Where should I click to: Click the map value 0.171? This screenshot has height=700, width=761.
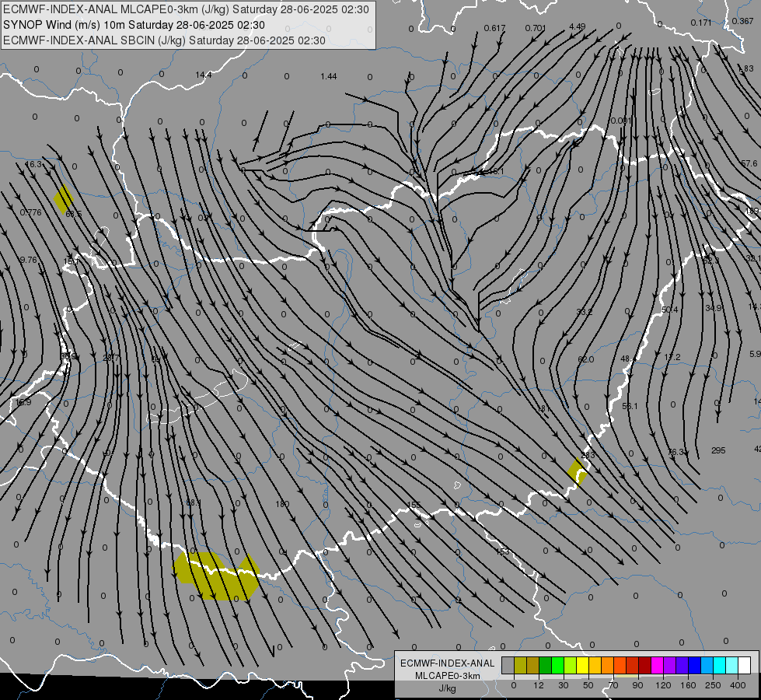click(x=701, y=23)
